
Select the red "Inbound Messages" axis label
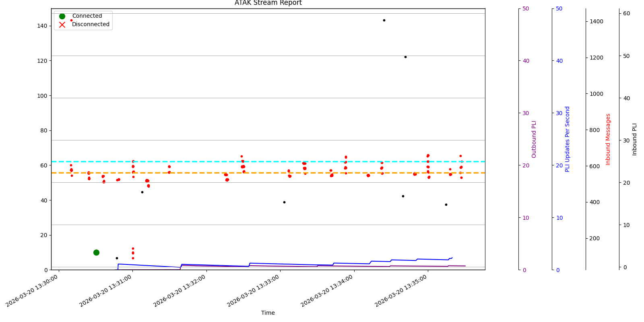pos(608,139)
